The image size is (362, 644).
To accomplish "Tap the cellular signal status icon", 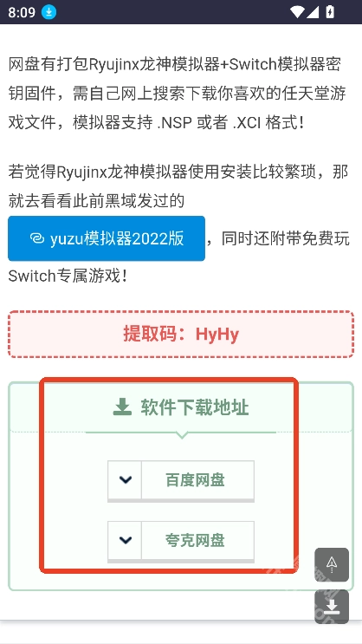I will coord(313,12).
